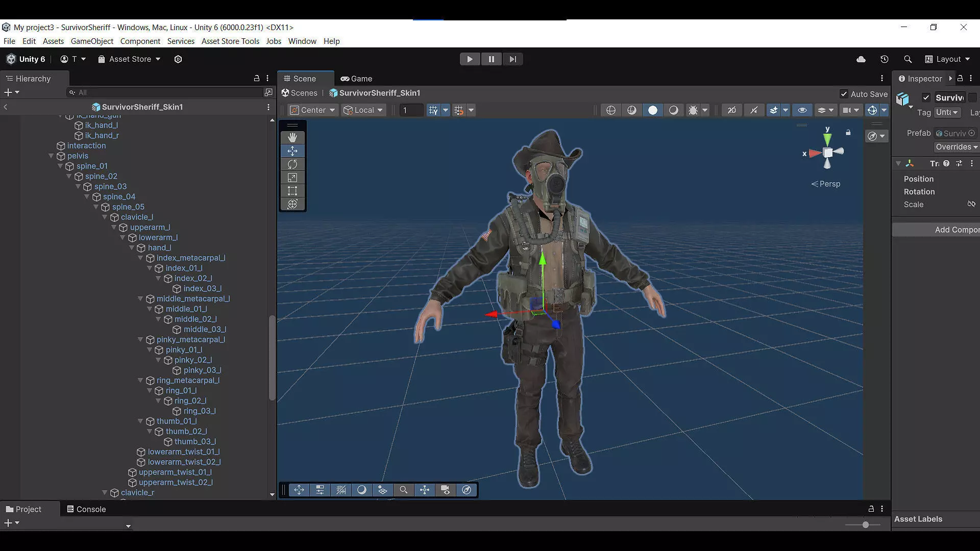The image size is (980, 551).
Task: Open the Component menu
Action: pos(140,41)
